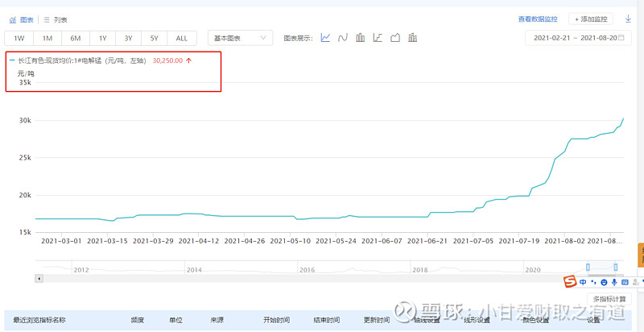The height and width of the screenshot is (332, 644).
Task: Open the 基本图表 chart type dropdown
Action: 240,38
